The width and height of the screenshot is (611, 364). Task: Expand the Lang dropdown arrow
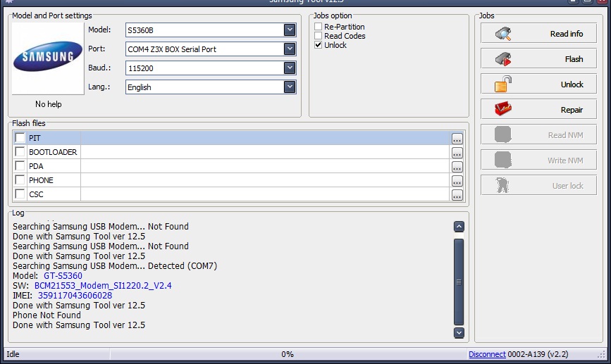pyautogui.click(x=290, y=87)
